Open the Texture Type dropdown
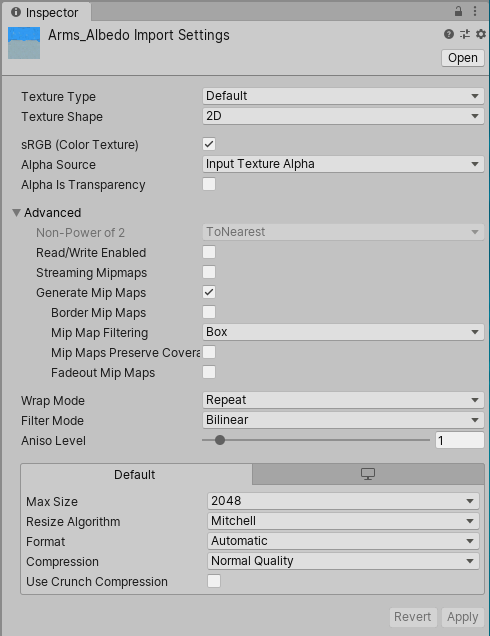The height and width of the screenshot is (636, 490). click(343, 96)
